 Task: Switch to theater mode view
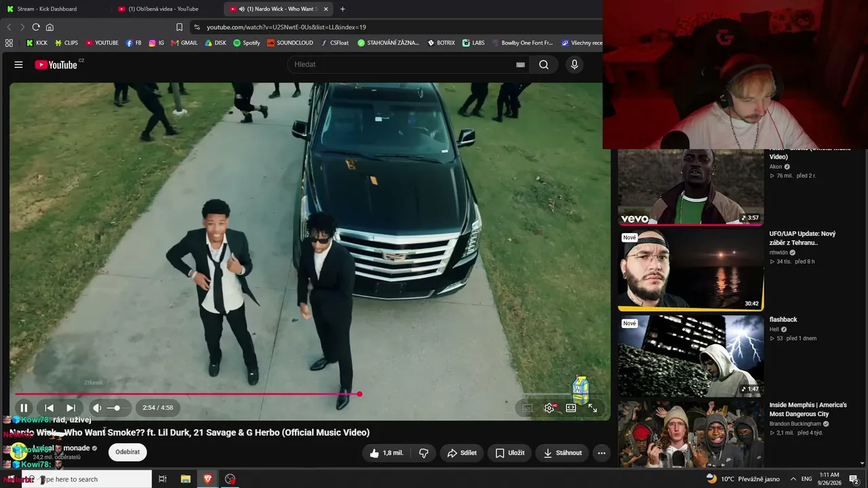pos(571,408)
